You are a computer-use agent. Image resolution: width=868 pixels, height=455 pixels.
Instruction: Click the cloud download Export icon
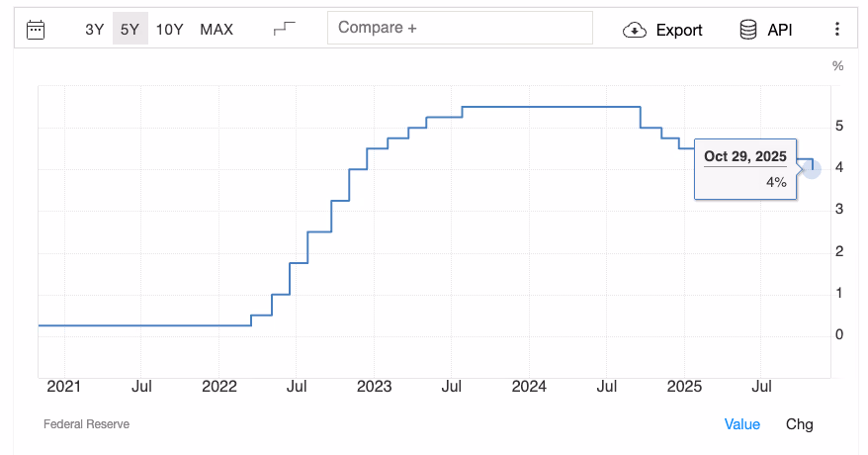(635, 30)
